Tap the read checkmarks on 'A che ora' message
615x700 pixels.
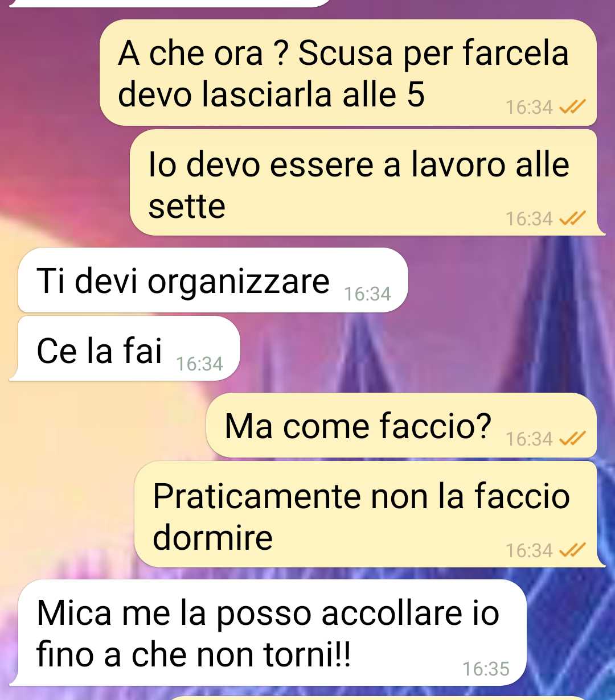572,107
